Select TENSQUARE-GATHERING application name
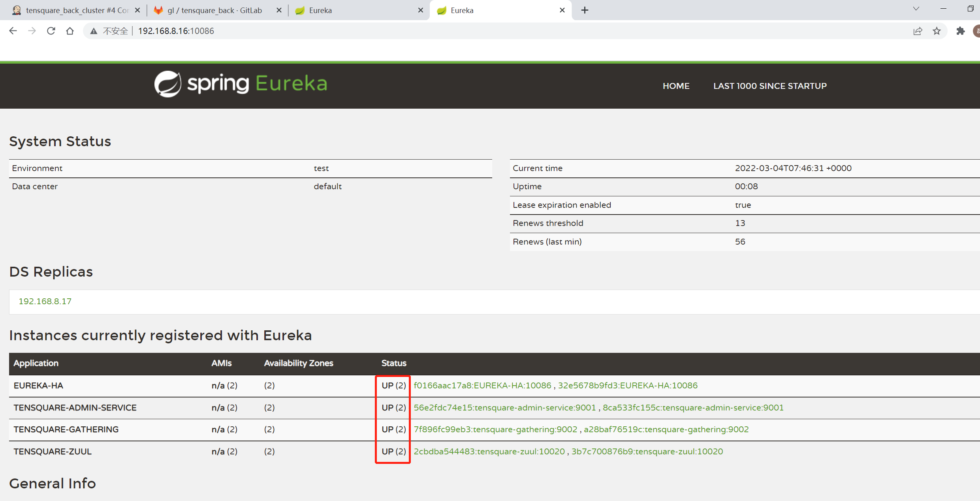 tap(66, 429)
